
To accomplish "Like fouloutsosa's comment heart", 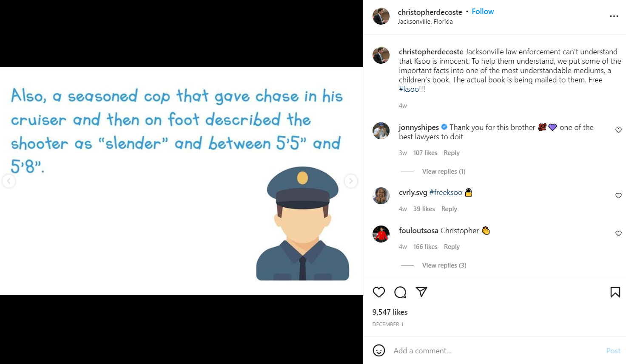I will (x=618, y=234).
